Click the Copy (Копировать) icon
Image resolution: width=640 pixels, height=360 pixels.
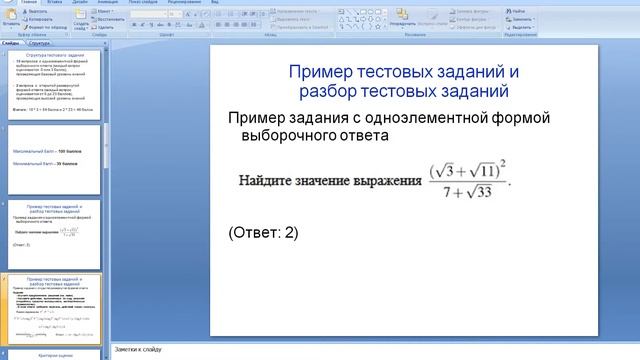(x=25, y=19)
